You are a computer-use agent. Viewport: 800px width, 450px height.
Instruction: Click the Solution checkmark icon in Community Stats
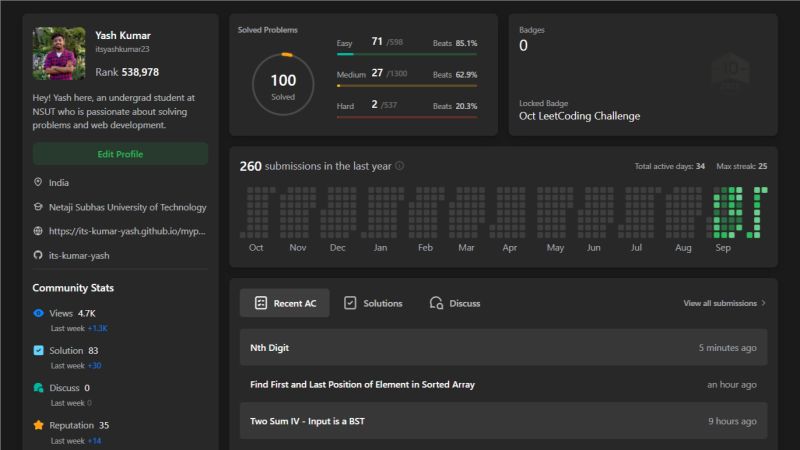(x=38, y=351)
